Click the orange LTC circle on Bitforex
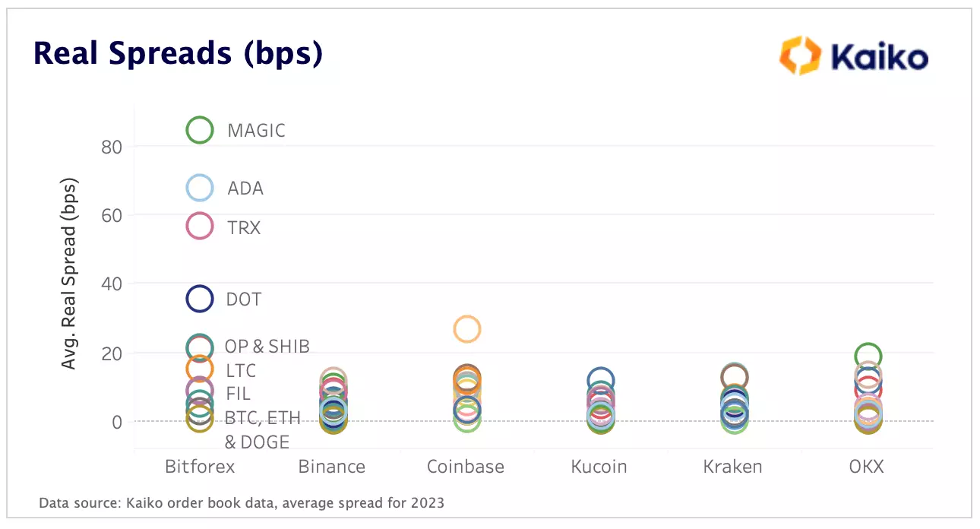 200,369
